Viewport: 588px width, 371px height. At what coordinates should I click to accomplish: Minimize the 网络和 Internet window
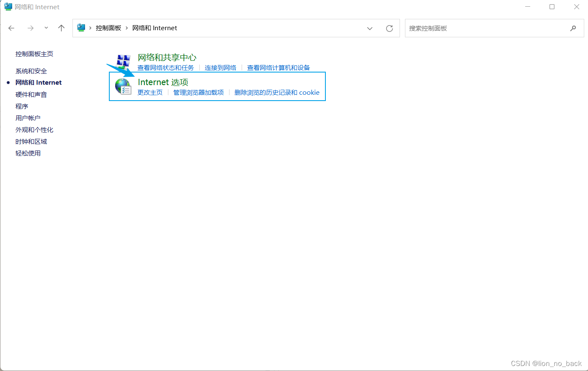pyautogui.click(x=528, y=7)
